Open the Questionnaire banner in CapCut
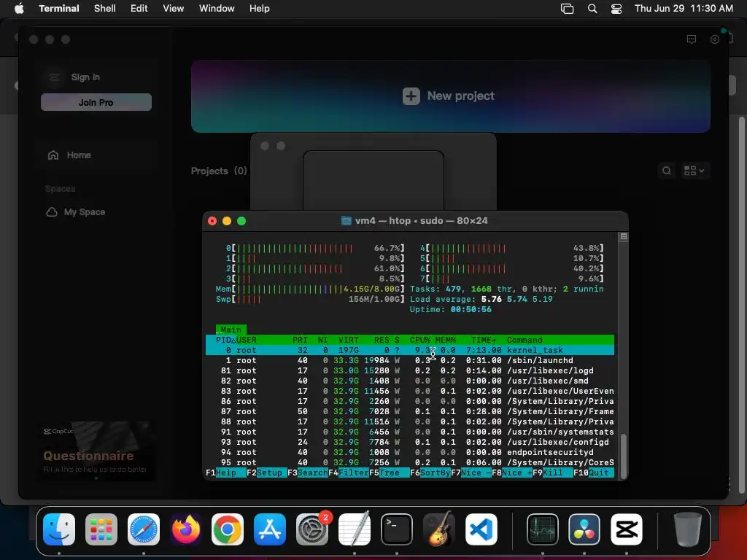This screenshot has width=747, height=560. tap(96, 451)
